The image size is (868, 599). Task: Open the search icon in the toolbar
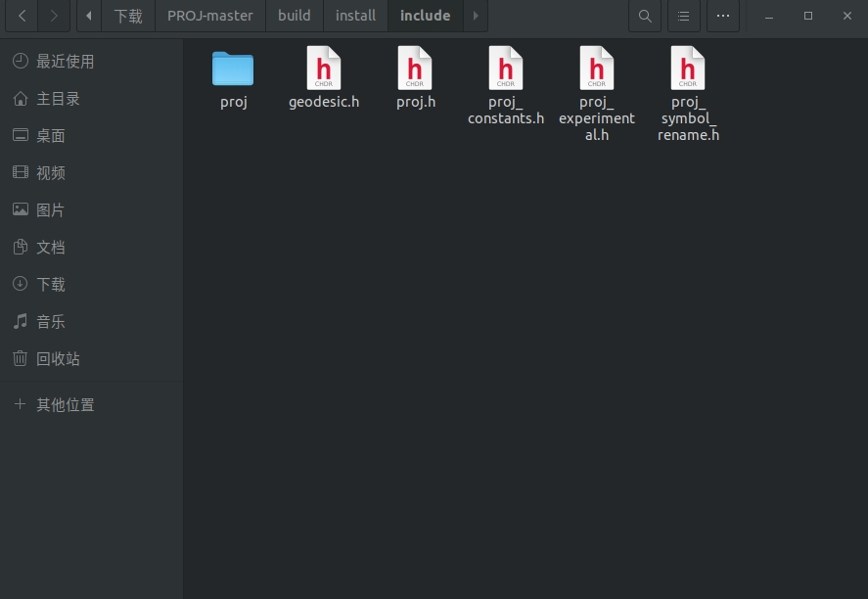645,16
